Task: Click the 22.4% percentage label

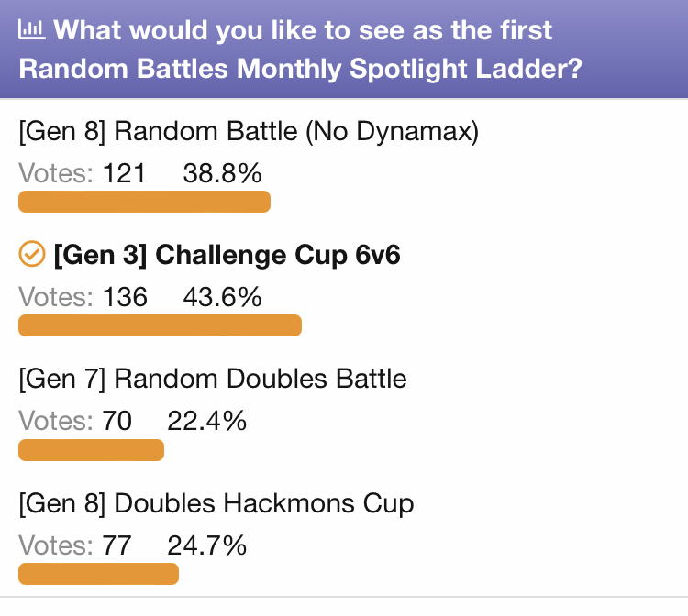Action: click(206, 421)
